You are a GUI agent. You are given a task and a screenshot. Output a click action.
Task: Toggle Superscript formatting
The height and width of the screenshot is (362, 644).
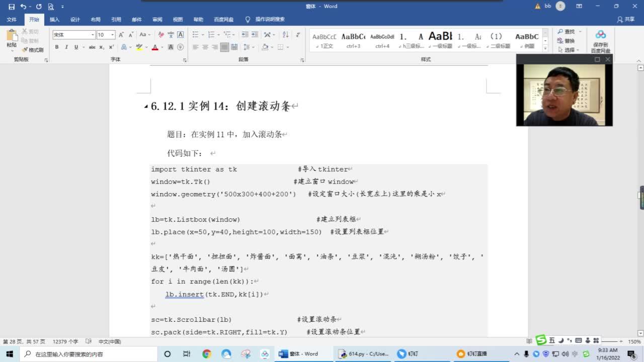point(111,47)
